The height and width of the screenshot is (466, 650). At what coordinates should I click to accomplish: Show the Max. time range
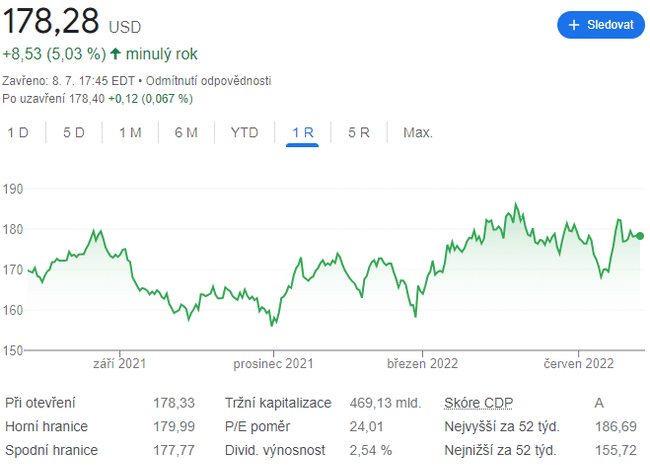point(417,132)
